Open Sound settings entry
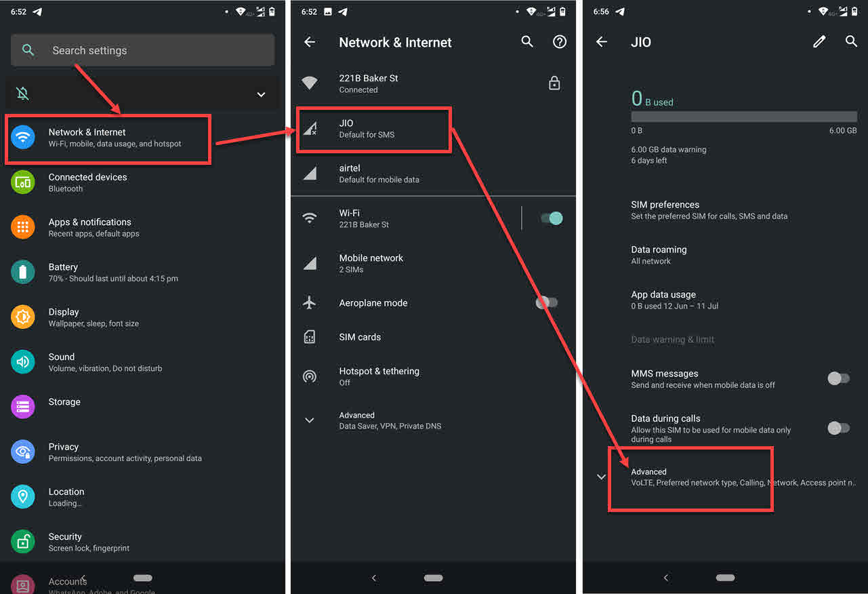This screenshot has width=868, height=594. pyautogui.click(x=142, y=362)
